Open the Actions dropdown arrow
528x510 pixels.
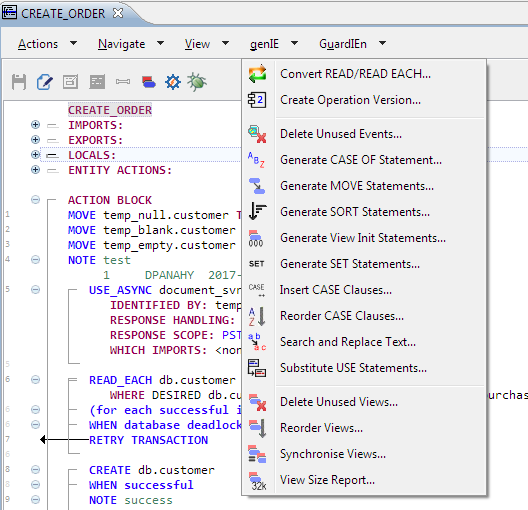73,43
